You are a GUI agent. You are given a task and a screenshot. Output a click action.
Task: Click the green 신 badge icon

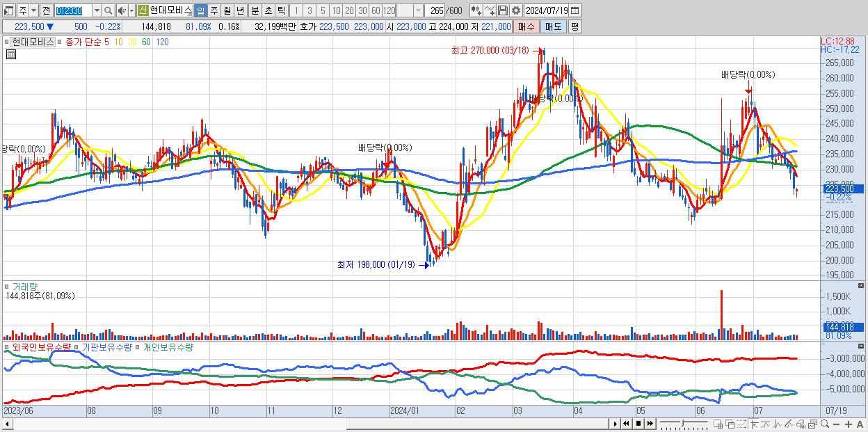tap(143, 10)
